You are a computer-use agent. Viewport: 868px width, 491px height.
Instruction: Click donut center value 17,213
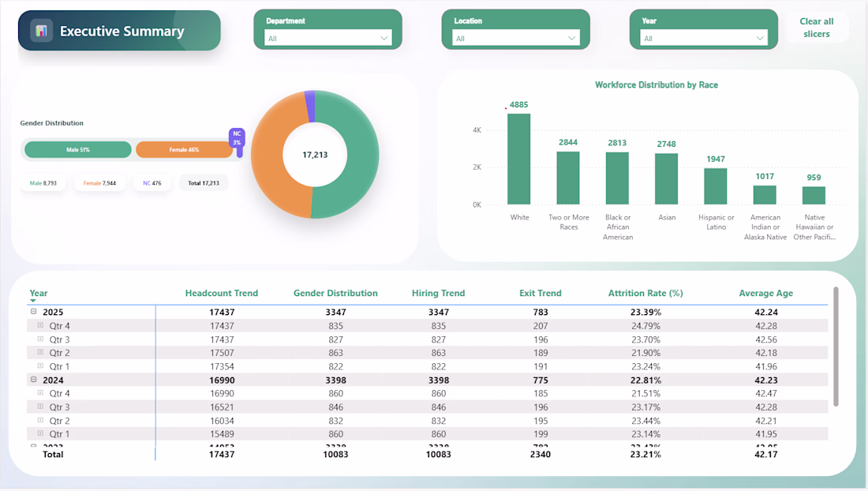click(315, 155)
